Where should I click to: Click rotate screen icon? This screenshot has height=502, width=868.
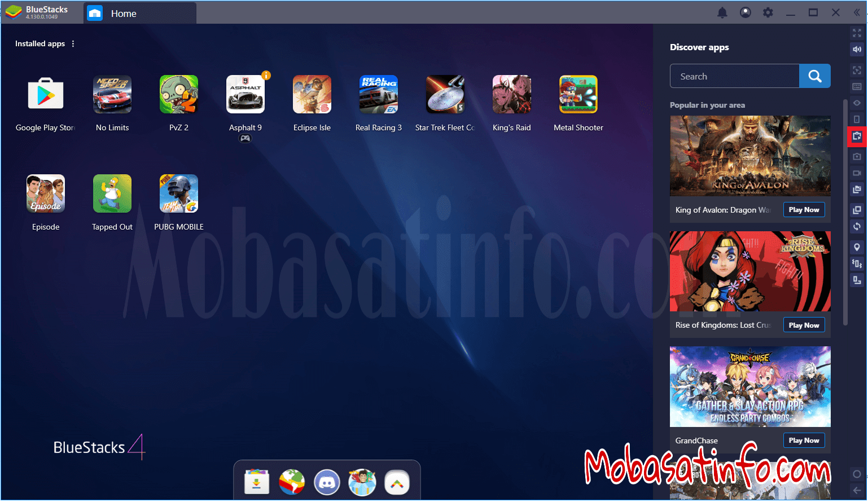857,280
